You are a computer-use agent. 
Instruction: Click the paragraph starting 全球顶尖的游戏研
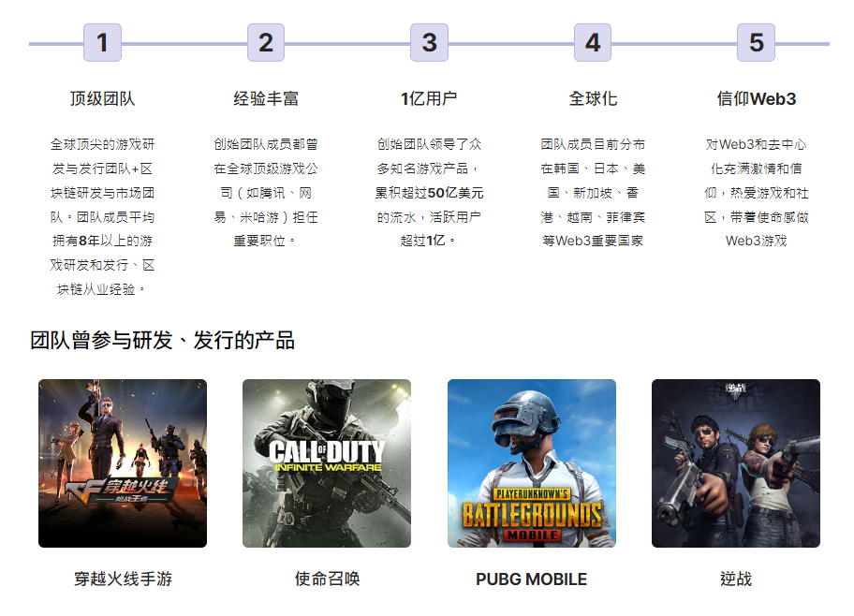pos(102,217)
